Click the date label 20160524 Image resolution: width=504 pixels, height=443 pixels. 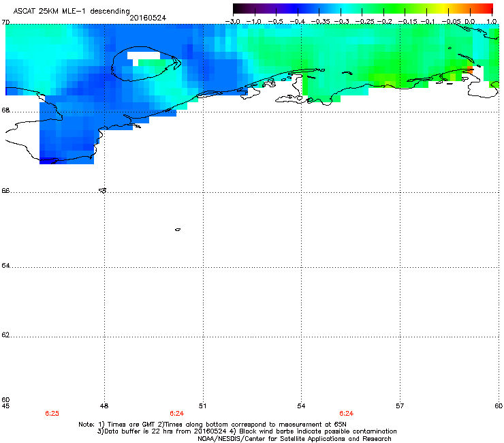coord(148,18)
